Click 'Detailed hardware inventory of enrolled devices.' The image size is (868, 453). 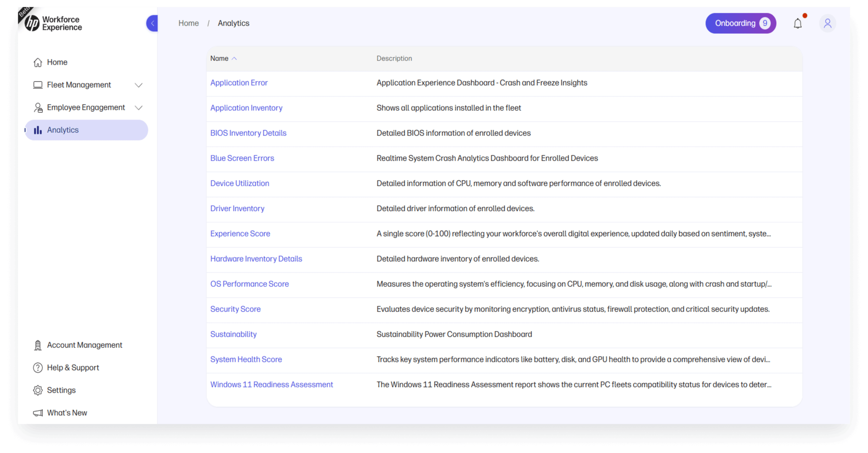pos(458,259)
